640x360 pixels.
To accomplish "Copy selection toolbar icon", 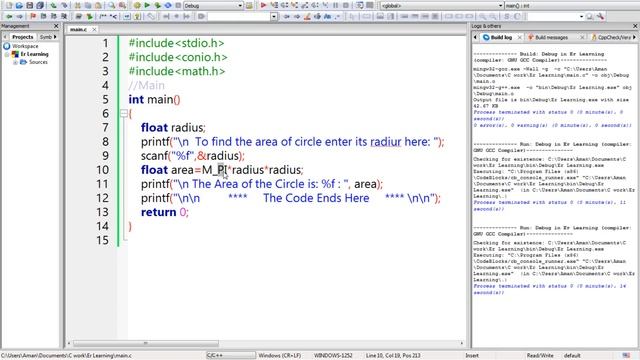I will pos(88,6).
